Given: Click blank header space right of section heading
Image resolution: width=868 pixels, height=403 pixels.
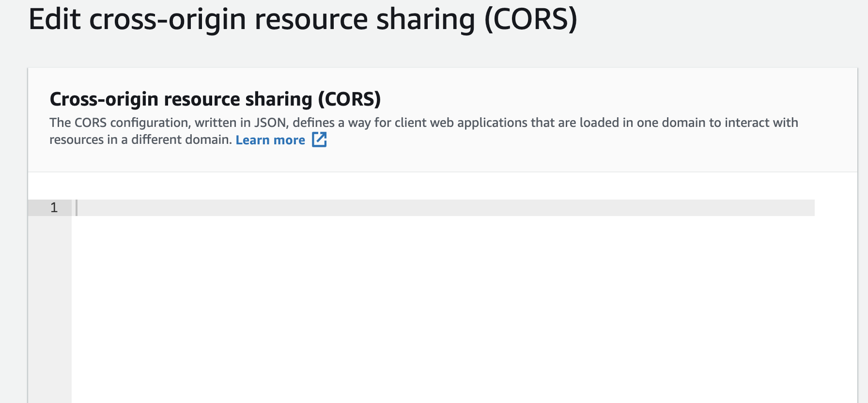Looking at the screenshot, I should [x=615, y=99].
